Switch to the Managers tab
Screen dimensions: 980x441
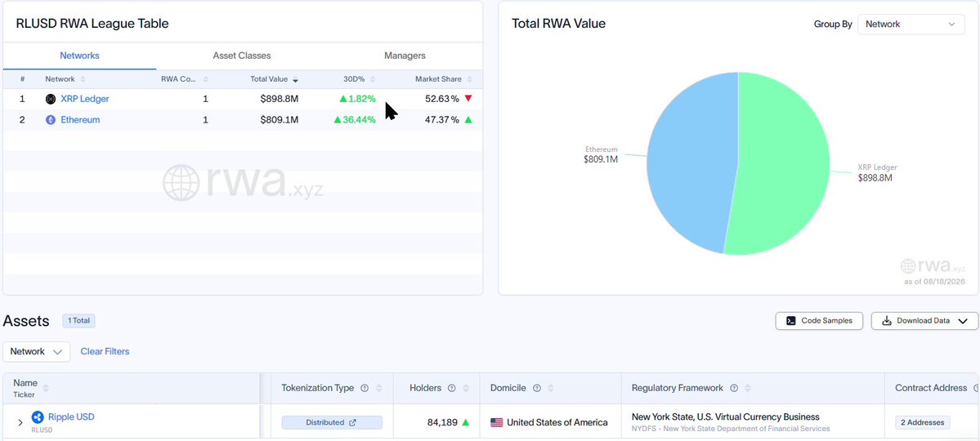[x=405, y=56]
